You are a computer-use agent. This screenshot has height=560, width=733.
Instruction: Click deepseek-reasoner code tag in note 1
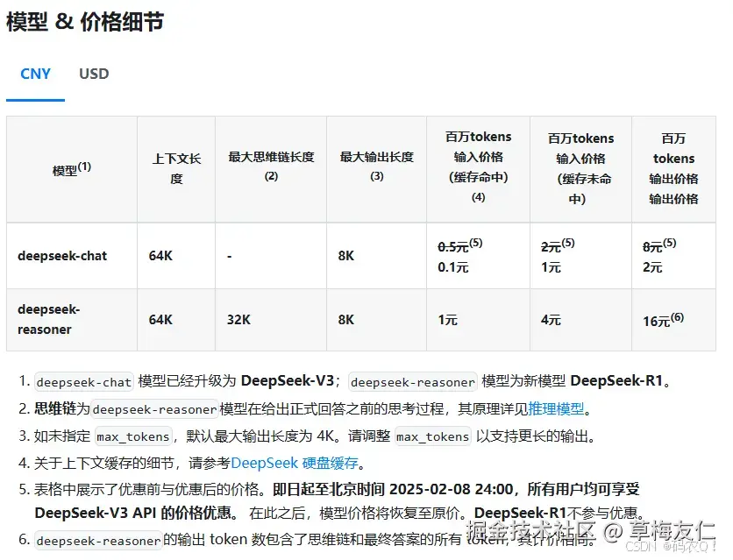(x=413, y=382)
